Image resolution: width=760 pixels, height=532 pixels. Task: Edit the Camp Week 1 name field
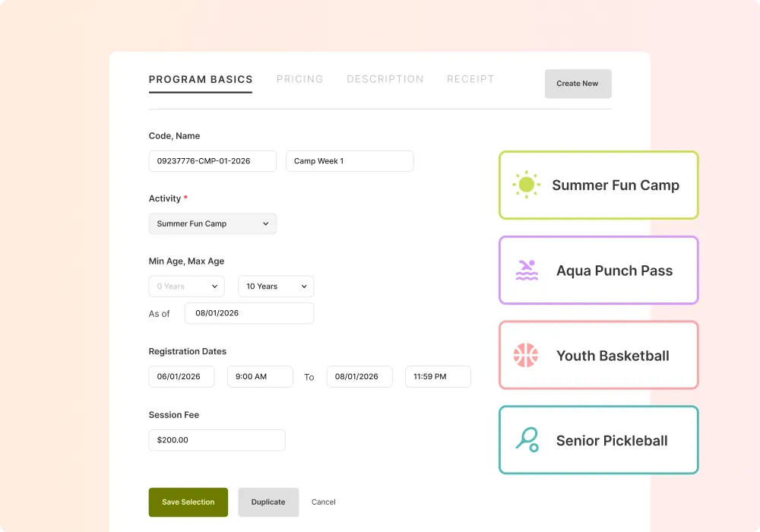click(x=350, y=161)
